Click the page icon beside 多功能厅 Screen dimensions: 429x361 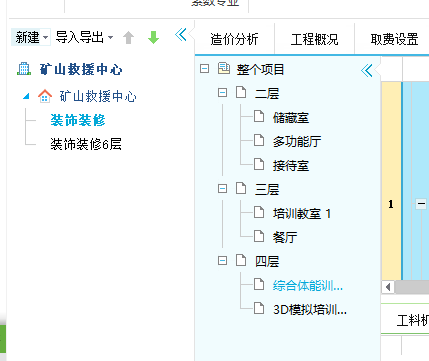coord(259,140)
